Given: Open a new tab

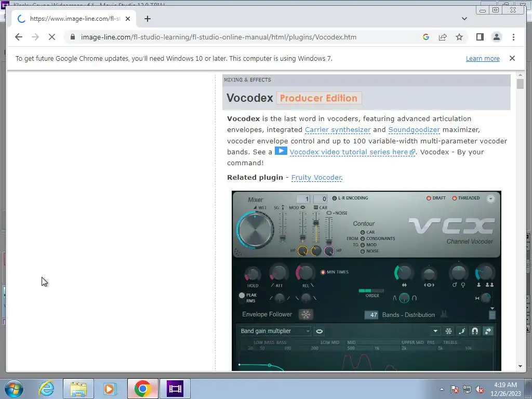Looking at the screenshot, I should (147, 19).
